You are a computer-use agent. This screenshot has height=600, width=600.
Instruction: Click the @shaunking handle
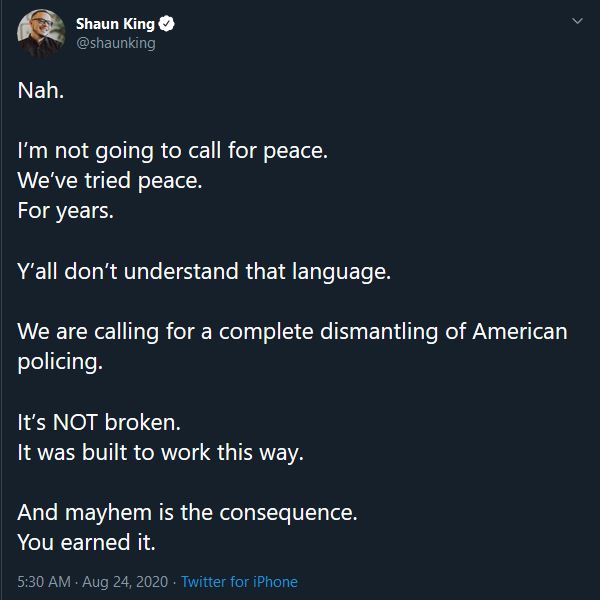(x=116, y=43)
